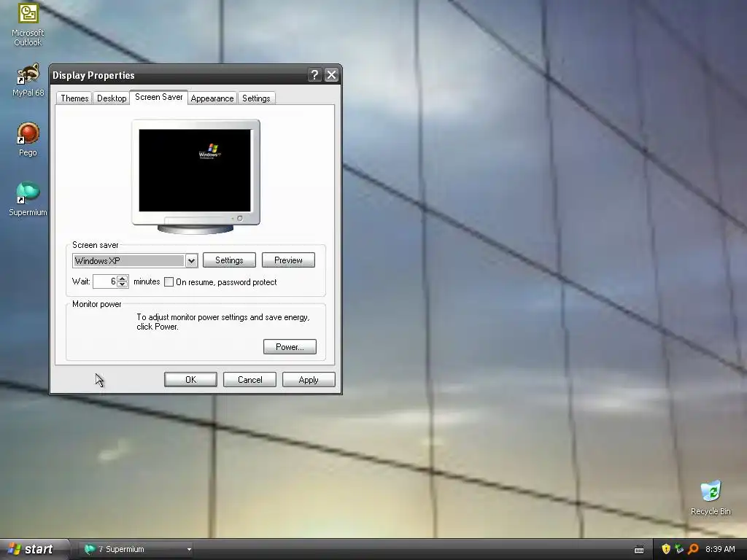This screenshot has height=560, width=747.
Task: Increase the wait minutes with up arrow
Action: (x=123, y=278)
